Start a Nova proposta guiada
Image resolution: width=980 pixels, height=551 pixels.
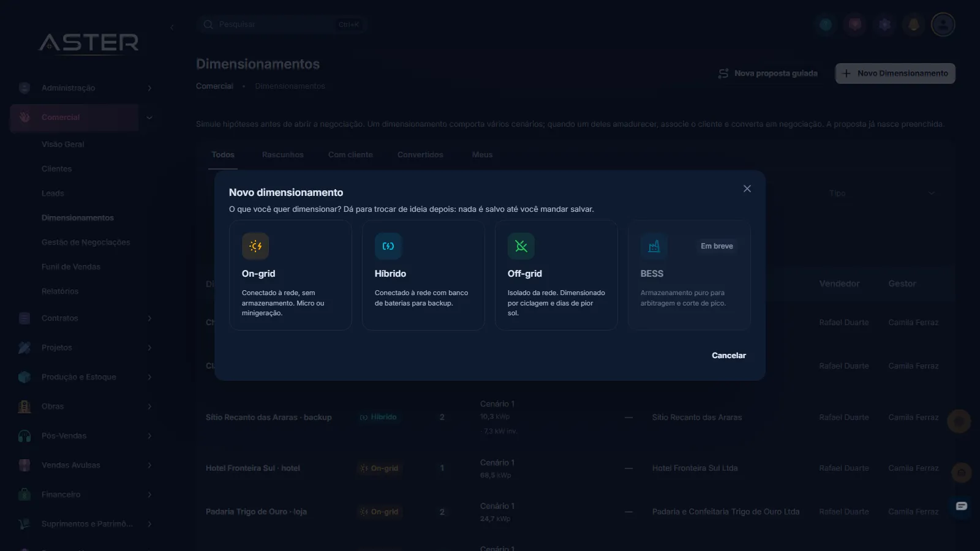(768, 73)
